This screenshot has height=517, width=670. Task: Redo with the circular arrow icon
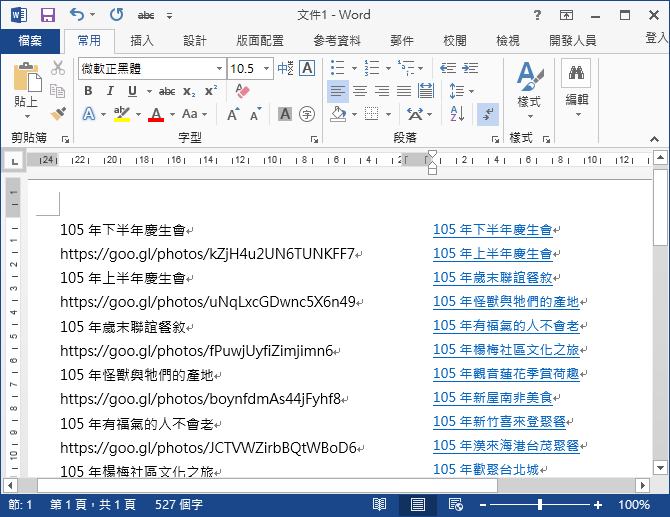pyautogui.click(x=117, y=15)
